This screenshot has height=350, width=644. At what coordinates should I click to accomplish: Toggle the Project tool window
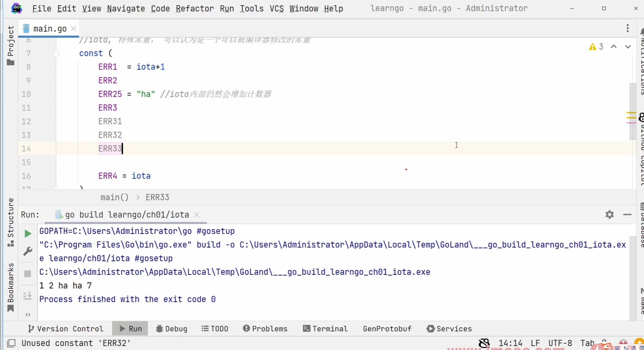(11, 45)
